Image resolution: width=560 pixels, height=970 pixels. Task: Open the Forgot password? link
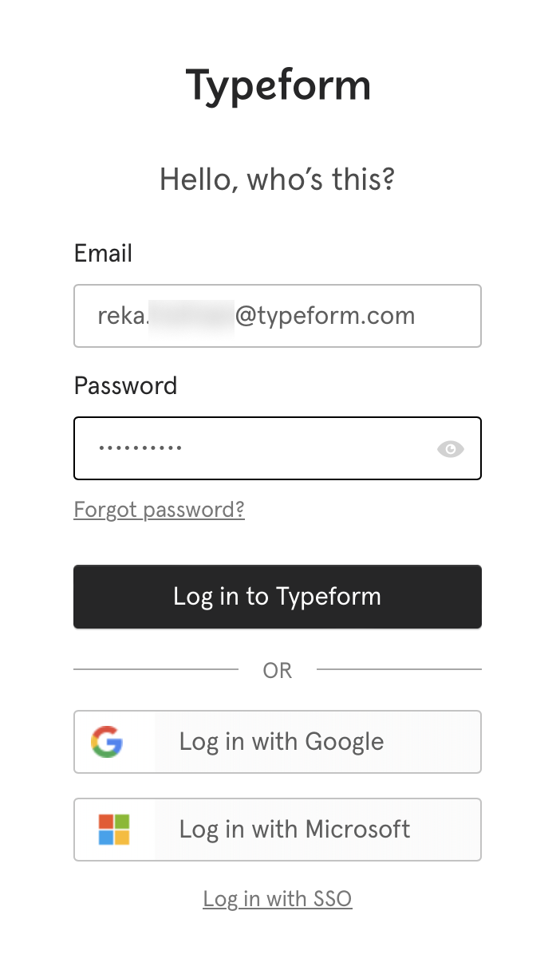pos(159,510)
